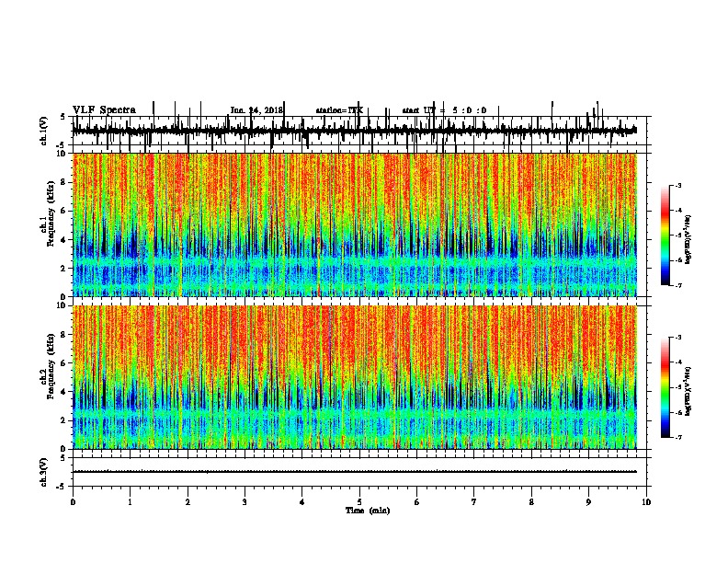Click time axis tick label '10' at bottom right
728x563 pixels.
click(x=646, y=502)
